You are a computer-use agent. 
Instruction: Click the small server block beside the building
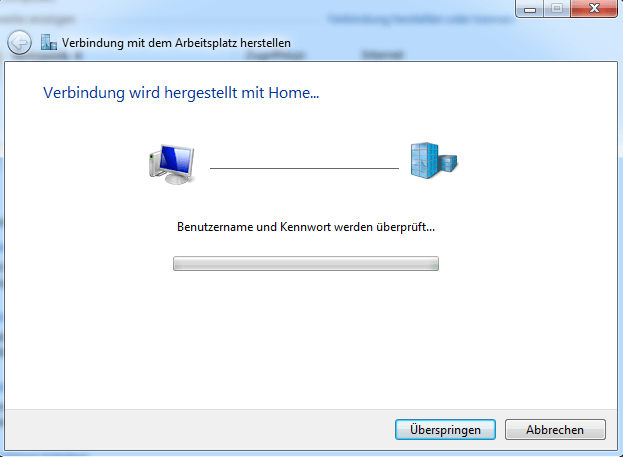(448, 163)
